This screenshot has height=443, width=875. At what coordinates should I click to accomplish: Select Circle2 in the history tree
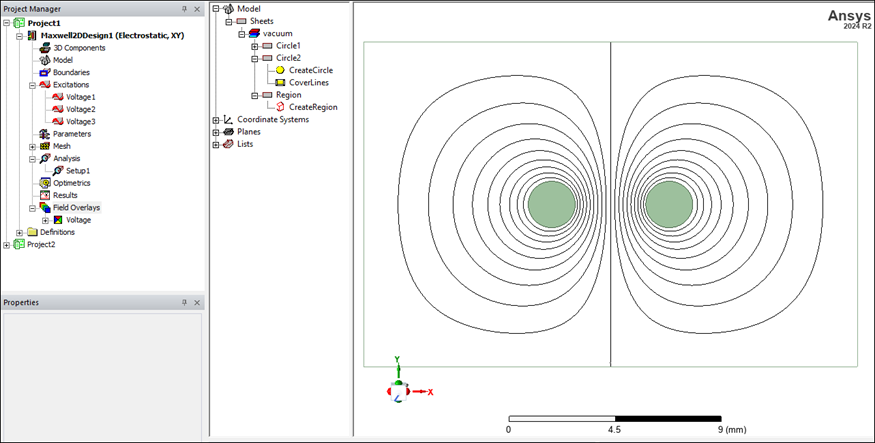click(289, 58)
